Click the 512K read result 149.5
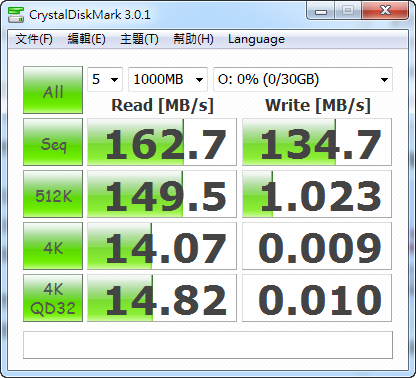 (x=162, y=194)
